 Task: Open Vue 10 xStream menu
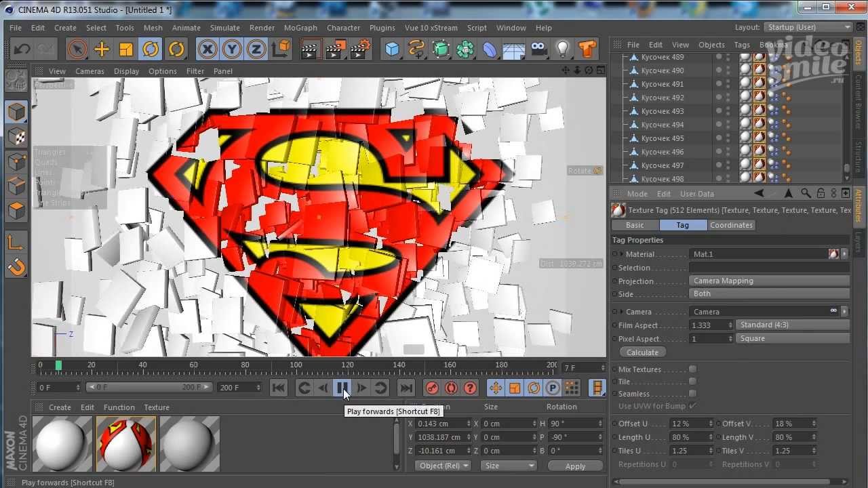click(431, 28)
